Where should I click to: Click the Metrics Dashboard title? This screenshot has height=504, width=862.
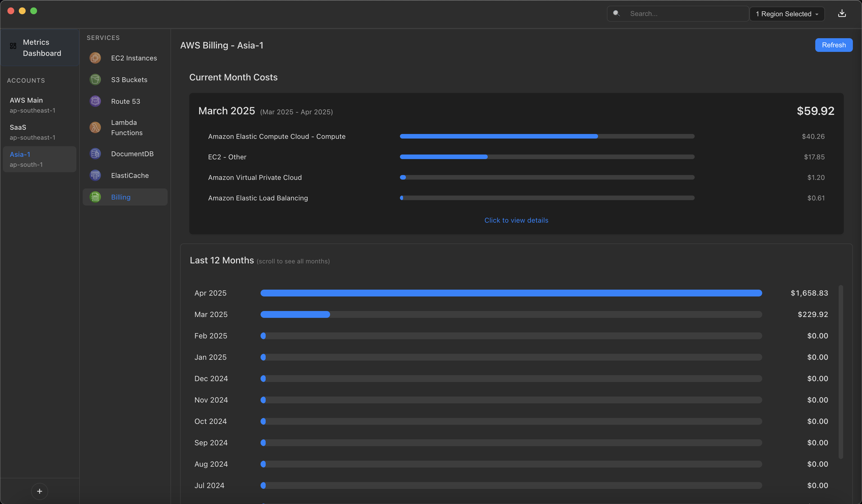[42, 48]
